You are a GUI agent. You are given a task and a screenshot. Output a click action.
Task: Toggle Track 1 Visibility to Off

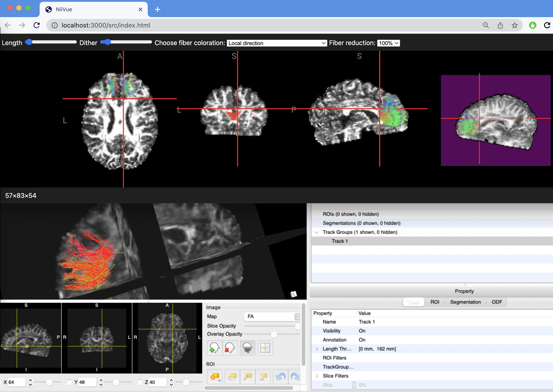click(362, 331)
